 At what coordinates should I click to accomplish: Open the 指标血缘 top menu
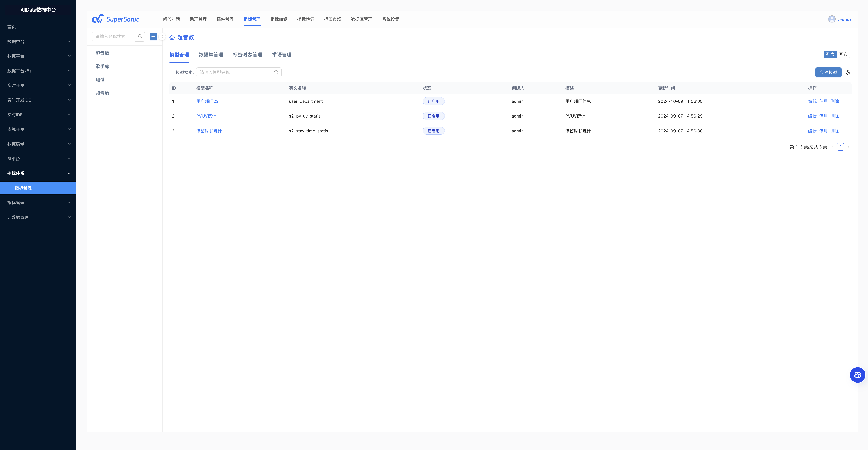279,19
